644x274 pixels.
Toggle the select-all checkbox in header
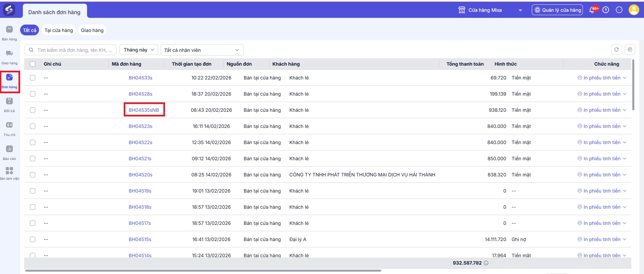[33, 64]
